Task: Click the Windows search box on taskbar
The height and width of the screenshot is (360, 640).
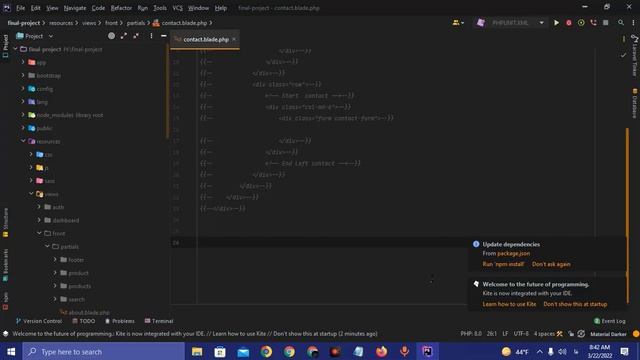Action: pos(104,351)
